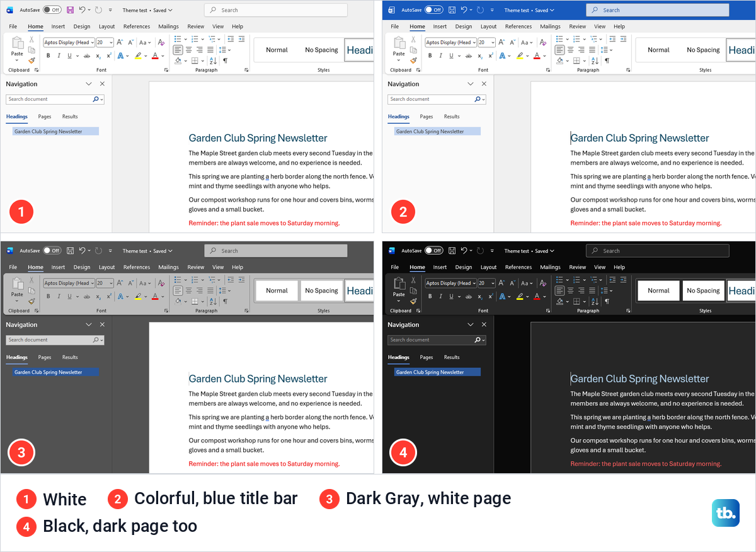Apply strikethrough in the Dark Gray window

[x=87, y=296]
